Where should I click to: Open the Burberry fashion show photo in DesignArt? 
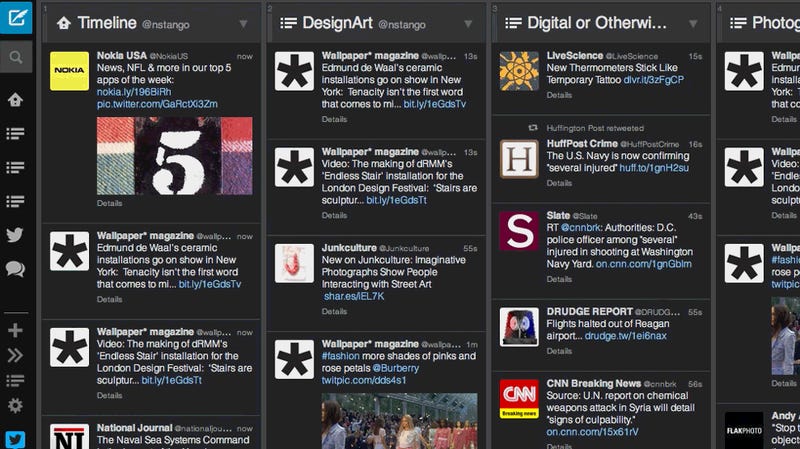pyautogui.click(x=399, y=421)
